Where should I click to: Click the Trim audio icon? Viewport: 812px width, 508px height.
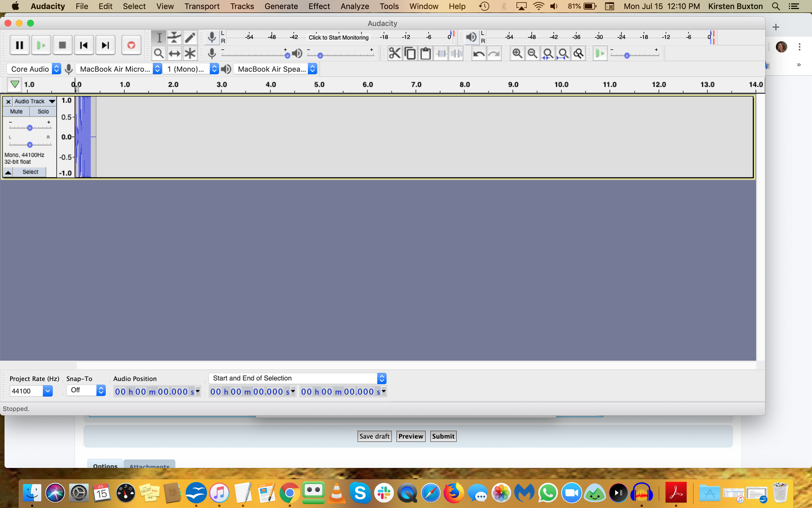pyautogui.click(x=441, y=53)
